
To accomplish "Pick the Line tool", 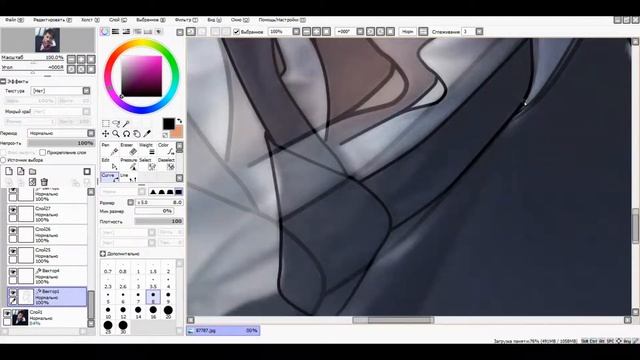I will 128,177.
